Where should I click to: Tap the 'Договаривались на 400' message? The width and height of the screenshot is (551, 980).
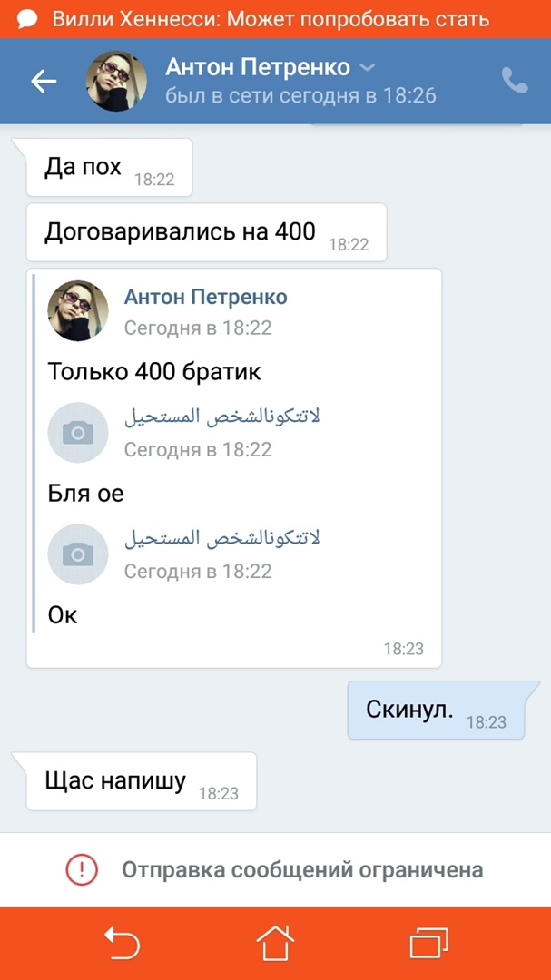(x=206, y=232)
